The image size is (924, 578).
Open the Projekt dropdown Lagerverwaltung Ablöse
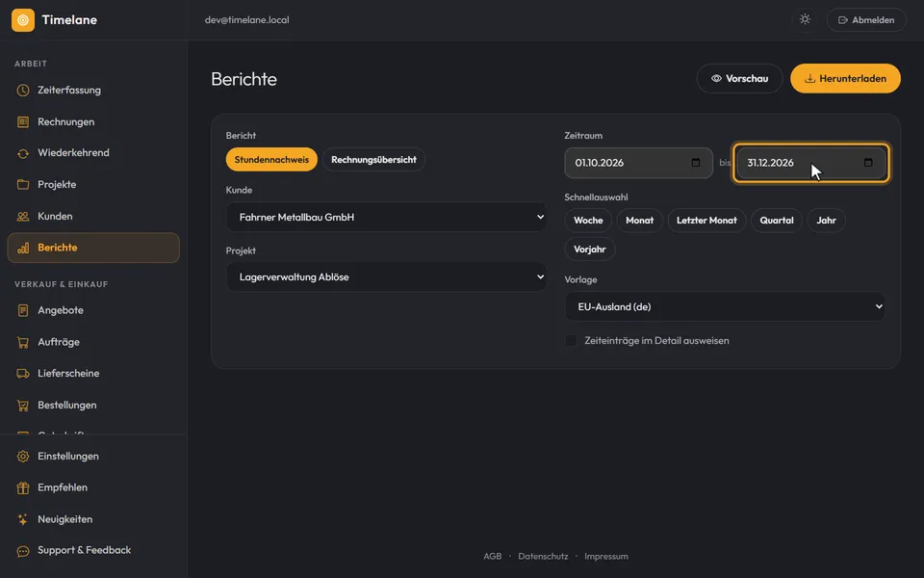pos(386,277)
